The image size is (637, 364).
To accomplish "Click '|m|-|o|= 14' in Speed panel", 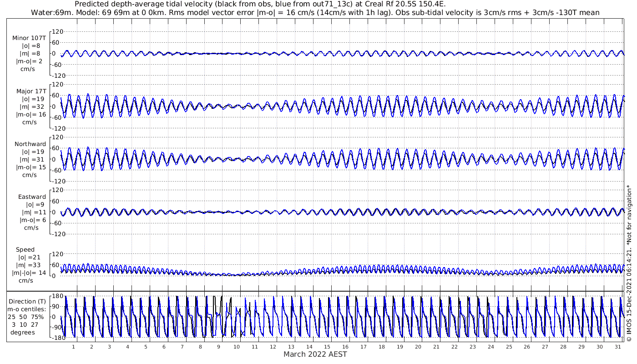I will tap(29, 273).
